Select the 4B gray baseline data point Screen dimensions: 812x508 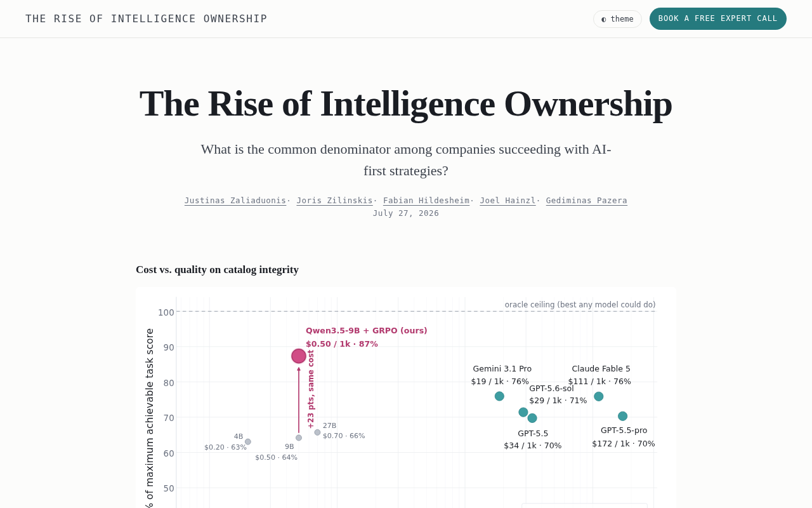coord(248,442)
